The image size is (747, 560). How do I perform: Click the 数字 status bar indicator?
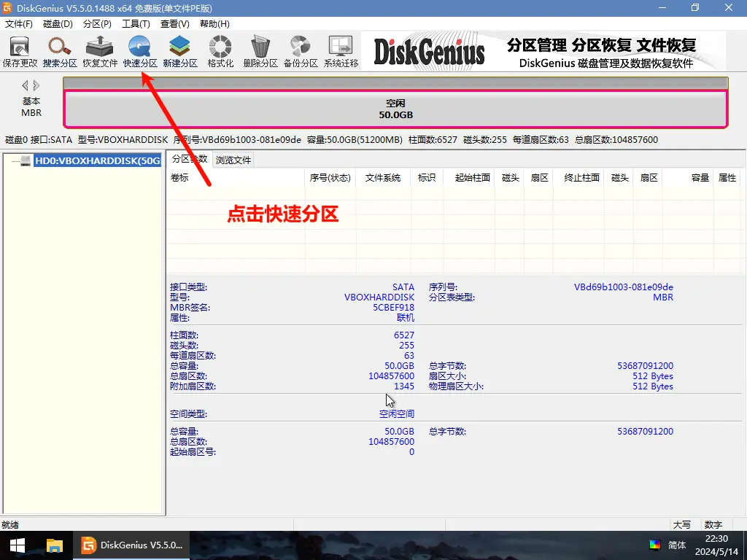click(713, 525)
